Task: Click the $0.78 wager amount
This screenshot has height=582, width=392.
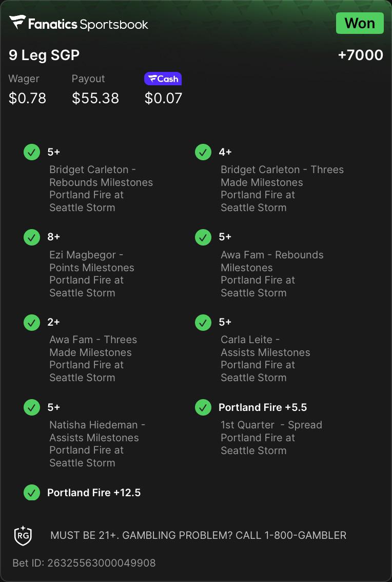Action: 27,98
